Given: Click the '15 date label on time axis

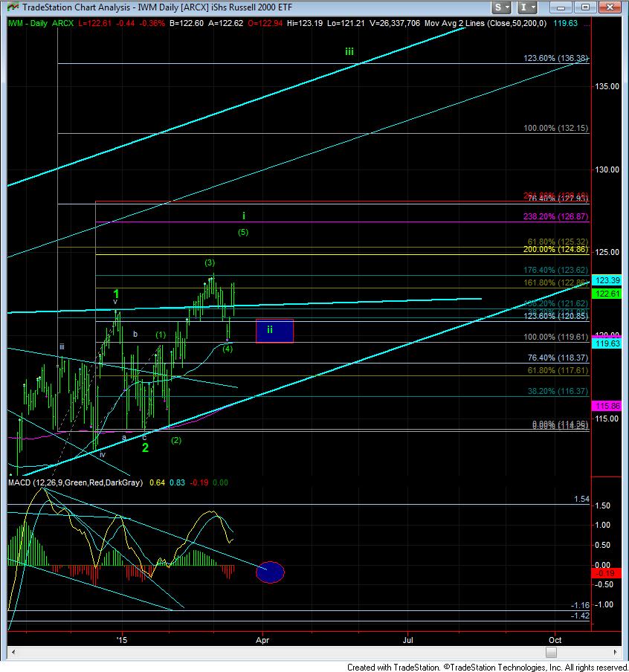Looking at the screenshot, I should click(x=123, y=640).
